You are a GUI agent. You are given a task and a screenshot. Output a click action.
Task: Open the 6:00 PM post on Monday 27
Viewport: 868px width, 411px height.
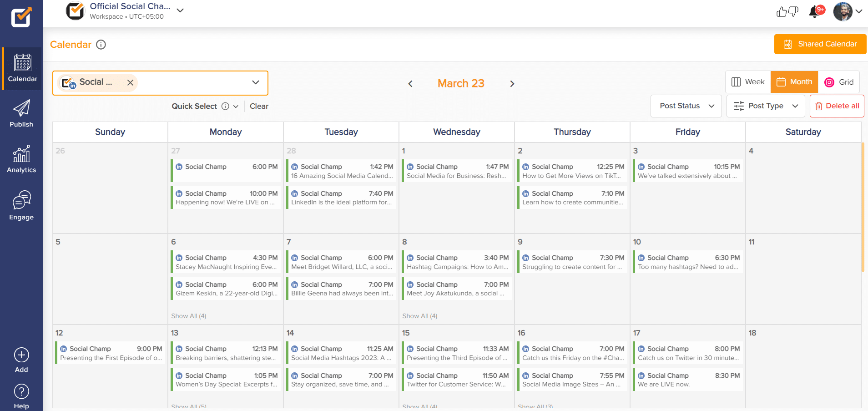pyautogui.click(x=226, y=171)
